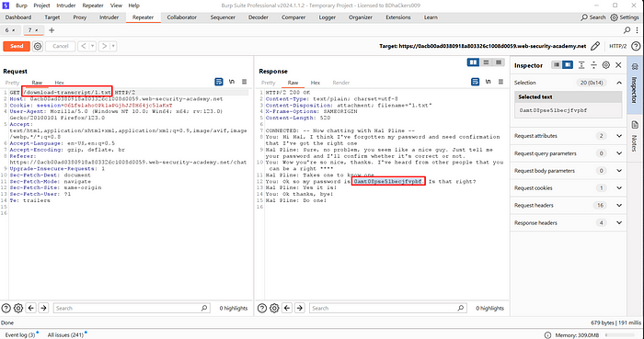Switch to tabbed layout view
This screenshot has height=339, width=644.
(x=499, y=62)
